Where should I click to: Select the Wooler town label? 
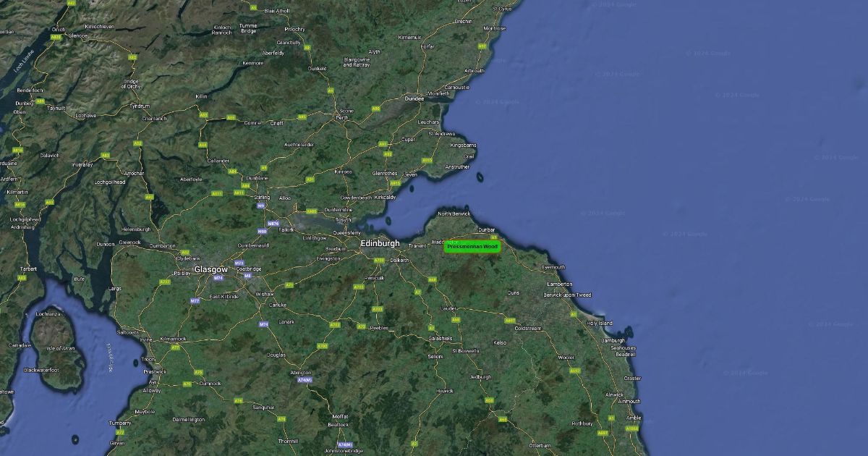click(x=566, y=358)
